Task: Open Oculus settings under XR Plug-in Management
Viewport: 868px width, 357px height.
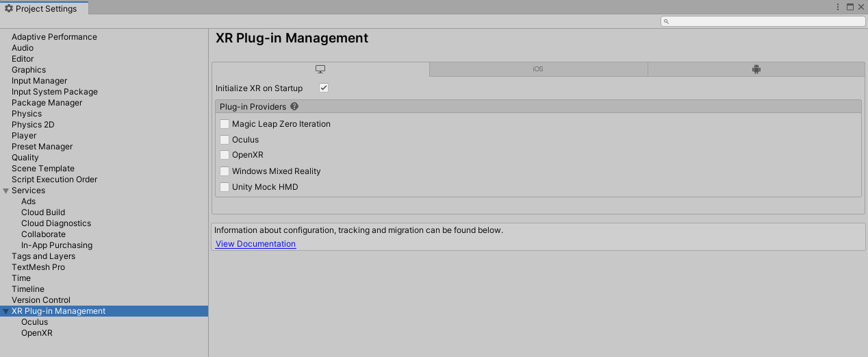Action: point(35,322)
